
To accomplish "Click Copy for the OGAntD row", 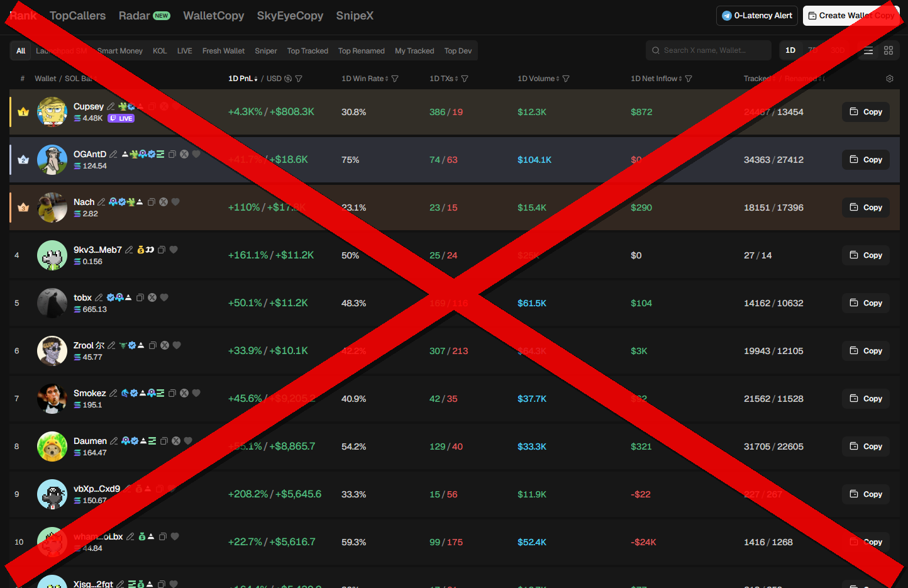I will [866, 160].
